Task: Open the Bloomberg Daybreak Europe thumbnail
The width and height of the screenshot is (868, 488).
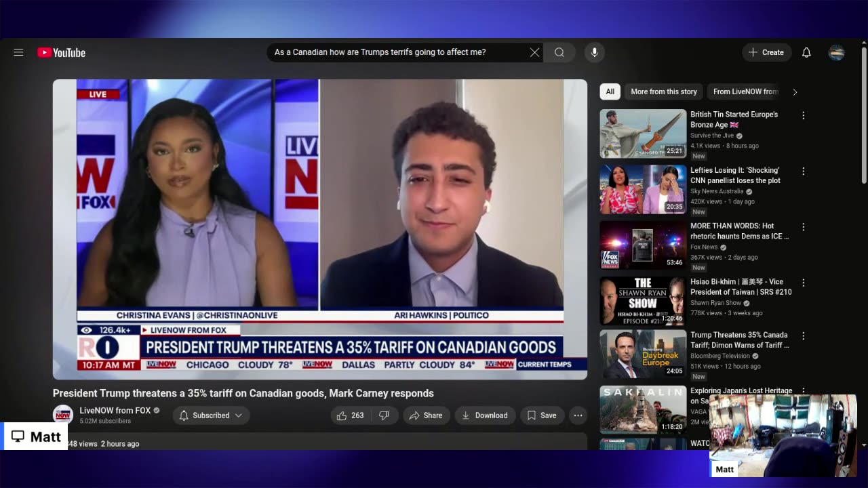Action: (643, 354)
